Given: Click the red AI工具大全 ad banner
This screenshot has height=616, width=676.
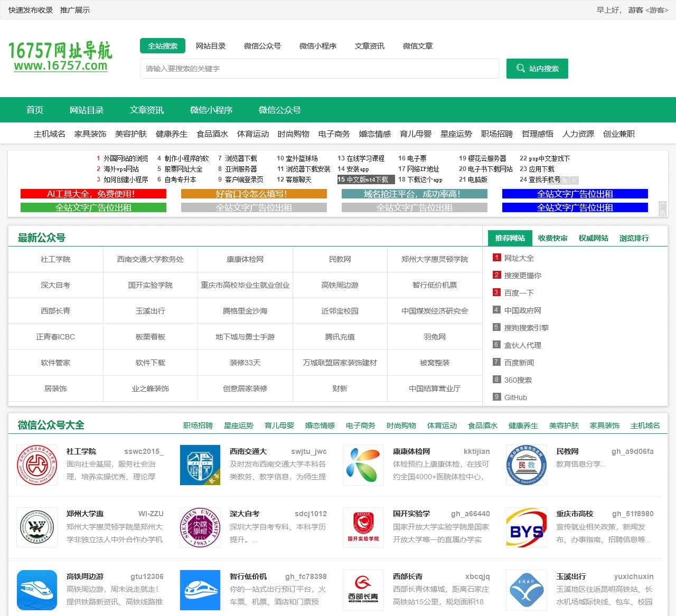Looking at the screenshot, I should pos(93,194).
